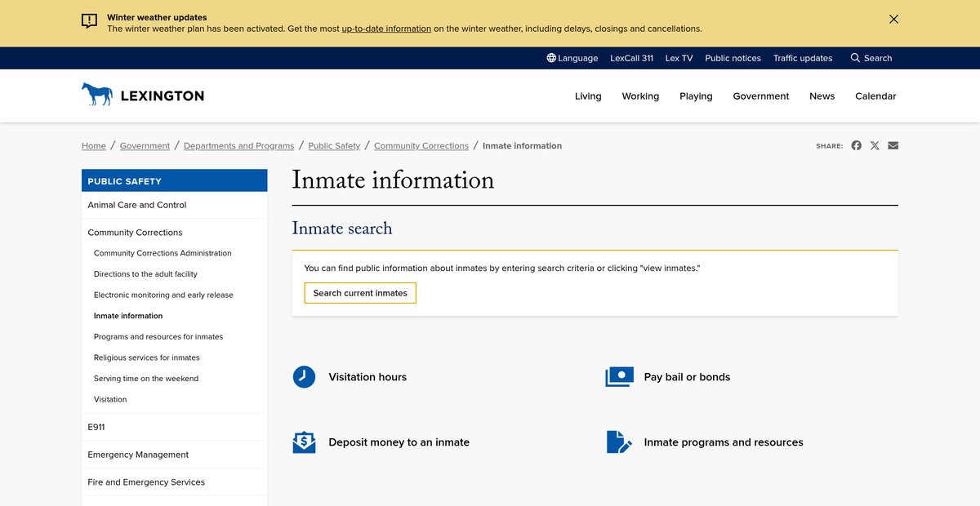Open the Living main menu
The image size is (980, 506).
[588, 96]
